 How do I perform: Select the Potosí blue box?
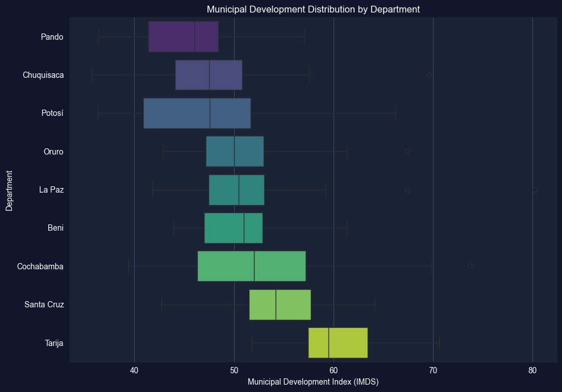pos(197,113)
